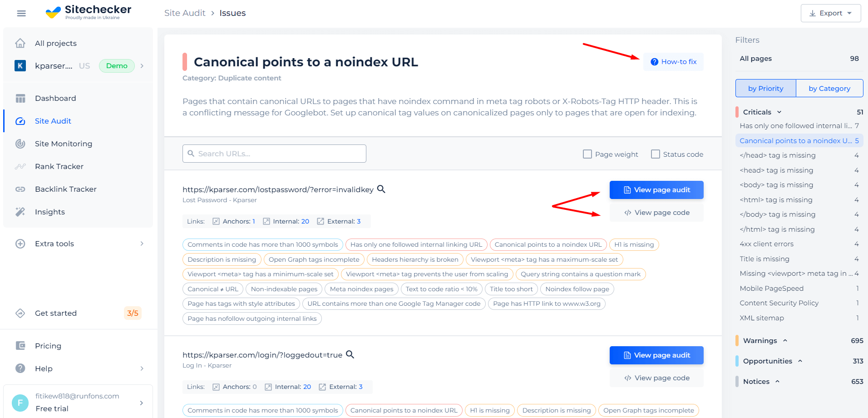Click the Search URLs input field
Screen dimensions: 868x418
click(x=274, y=154)
